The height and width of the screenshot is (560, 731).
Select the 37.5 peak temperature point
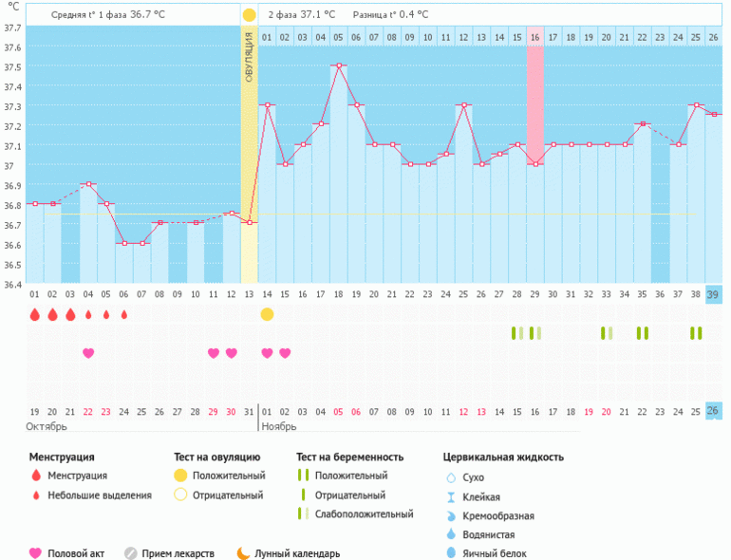(x=338, y=65)
